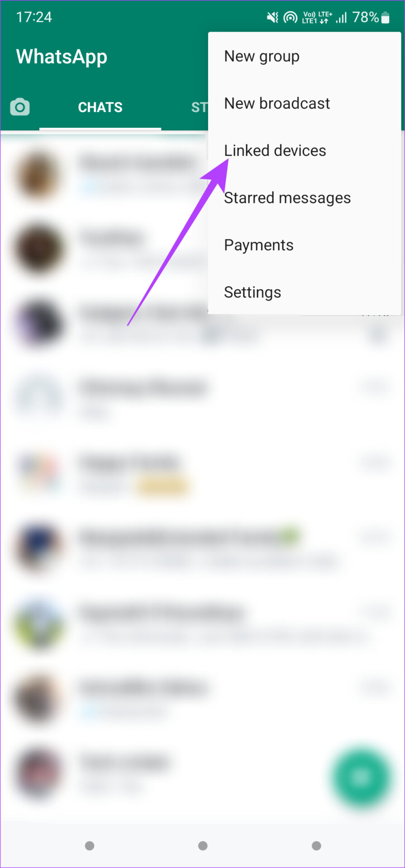Tap the middle navigation bar dot
The height and width of the screenshot is (868, 405).
(x=203, y=845)
